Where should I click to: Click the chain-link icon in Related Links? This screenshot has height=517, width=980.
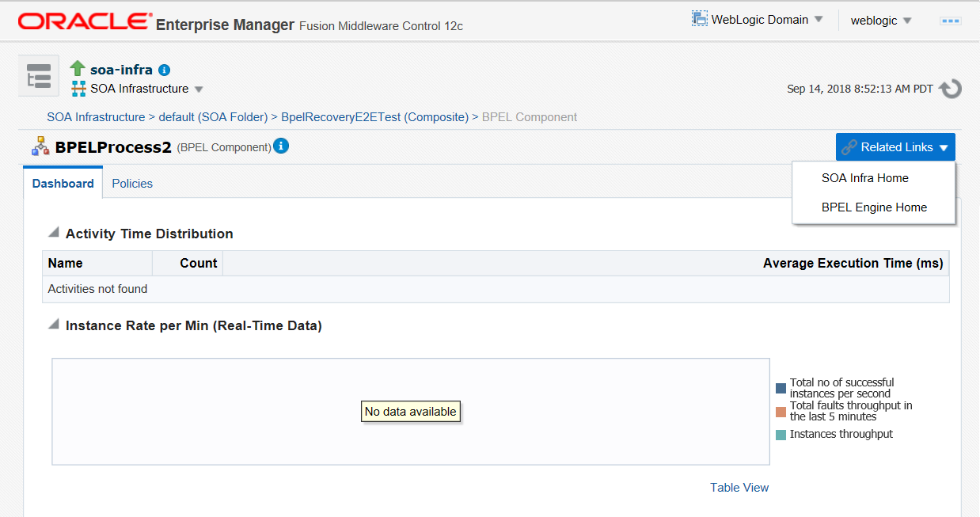(849, 147)
